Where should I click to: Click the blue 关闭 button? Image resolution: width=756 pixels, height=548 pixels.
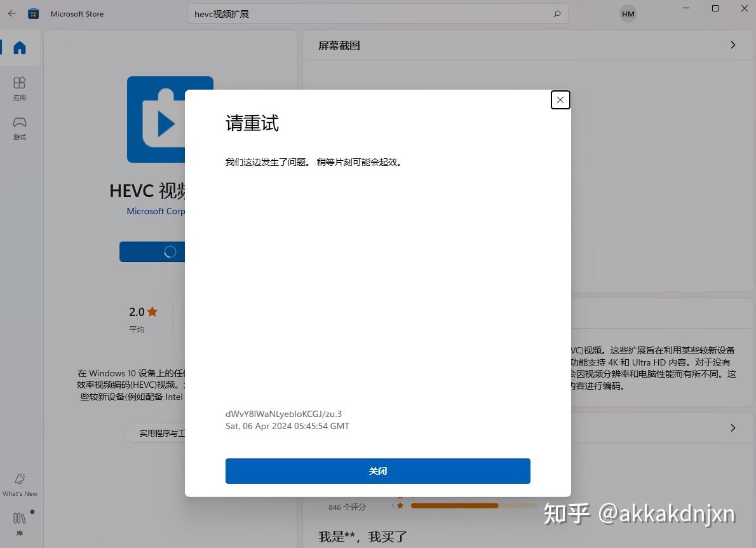[x=377, y=471]
